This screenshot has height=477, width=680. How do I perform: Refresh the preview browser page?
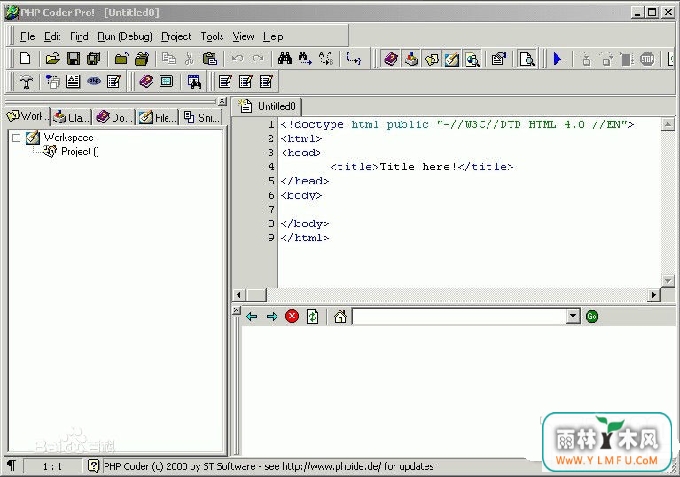[x=312, y=317]
